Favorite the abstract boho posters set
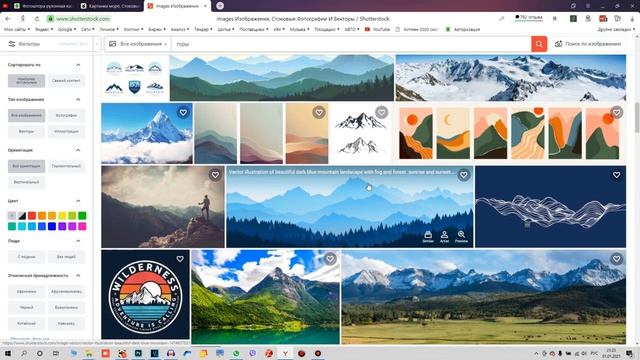 616,112
